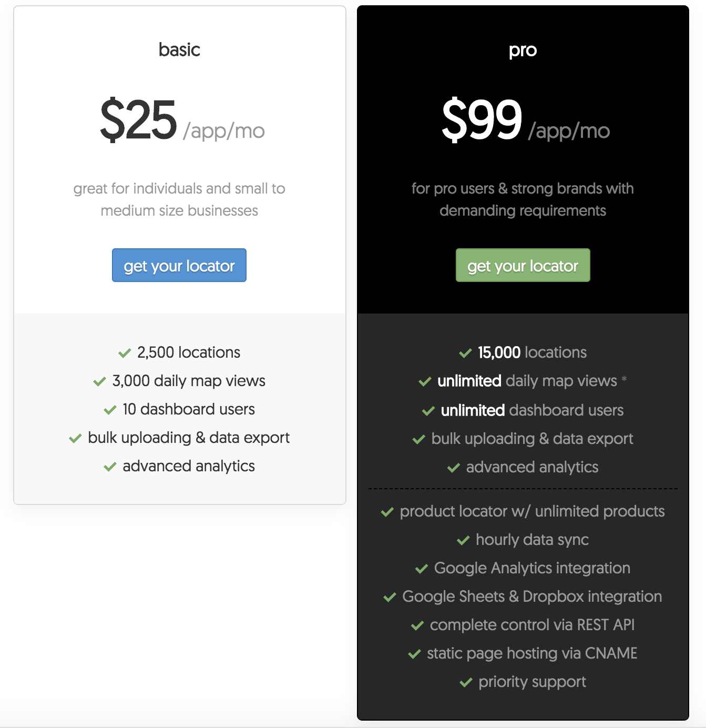Click checkmark beside 3,000 daily map views
706x728 pixels.
pyautogui.click(x=100, y=381)
